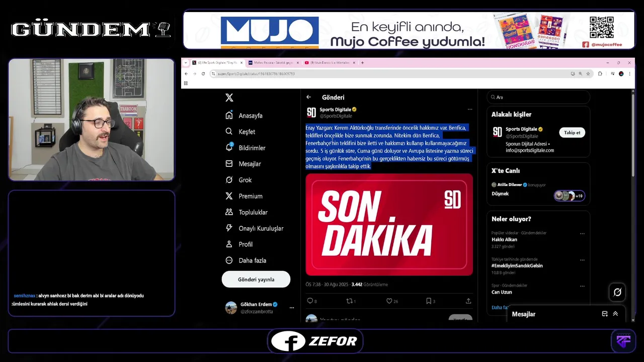Open Mesajlar in the sidebar
Viewport: 644px width, 362px height.
(x=244, y=164)
